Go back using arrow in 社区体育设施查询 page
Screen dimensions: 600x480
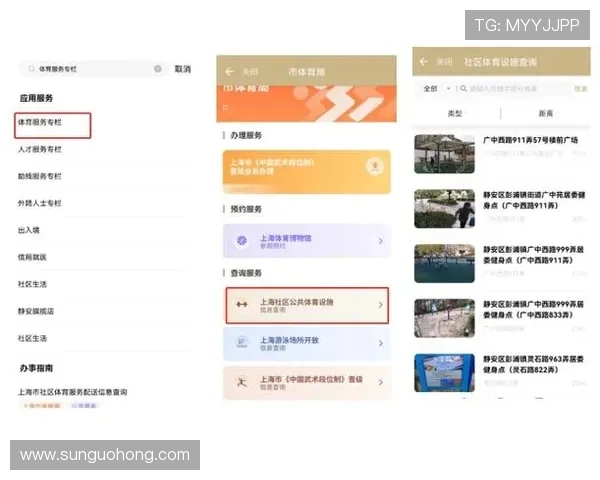tap(423, 62)
